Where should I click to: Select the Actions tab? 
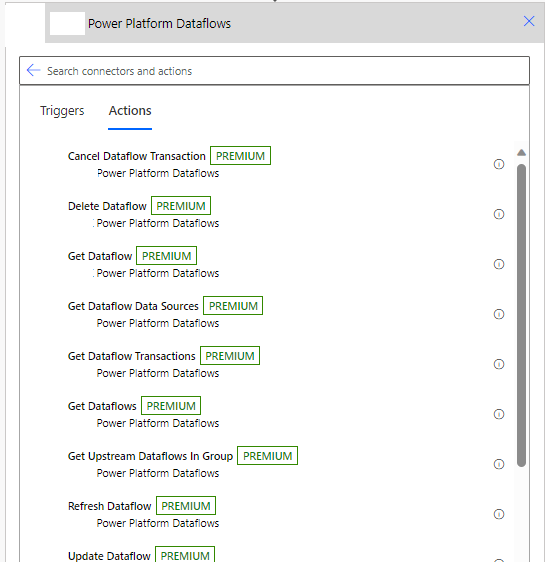130,111
